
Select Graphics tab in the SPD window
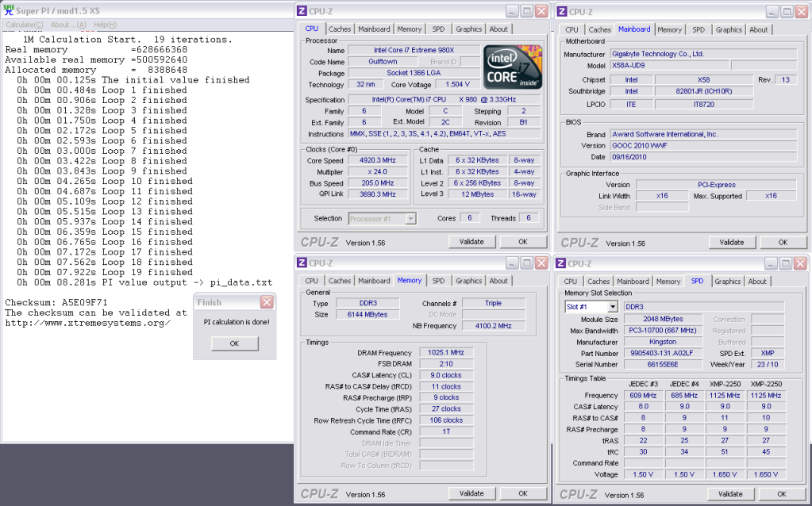(727, 281)
